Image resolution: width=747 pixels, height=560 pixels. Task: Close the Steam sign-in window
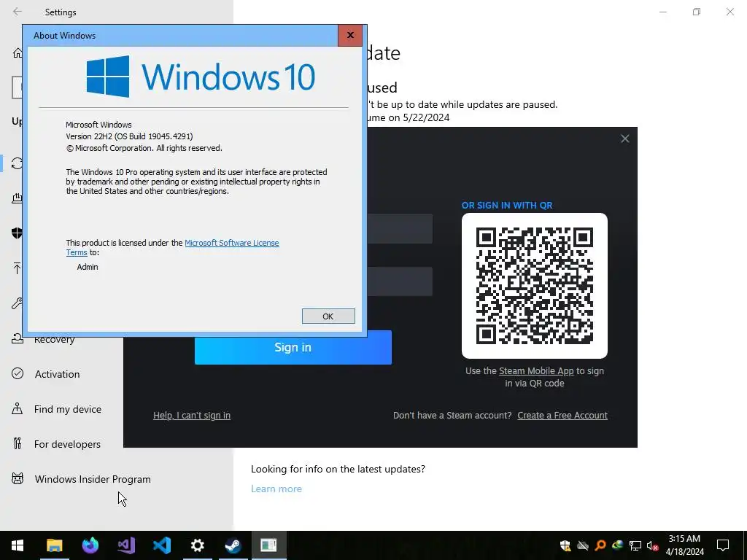(x=625, y=139)
